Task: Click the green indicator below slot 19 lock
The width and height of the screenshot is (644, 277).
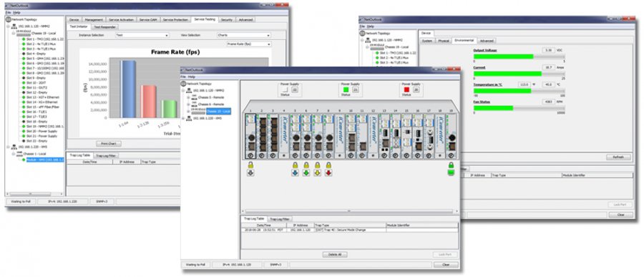Action: point(451,173)
